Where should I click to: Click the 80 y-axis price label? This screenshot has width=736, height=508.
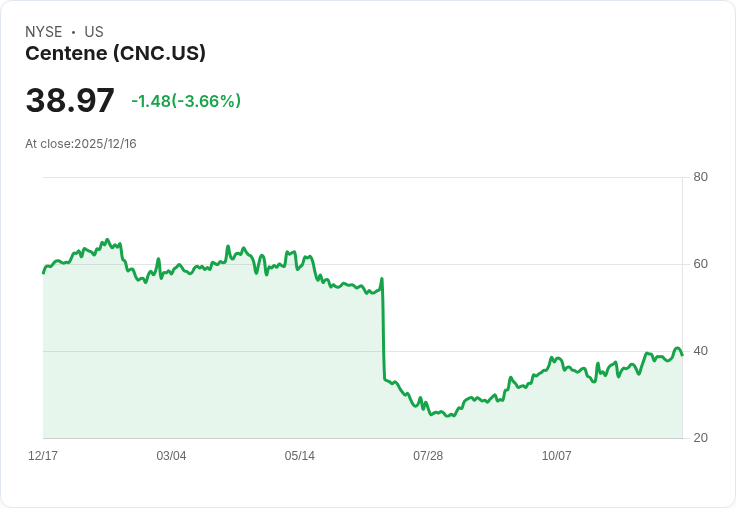(x=700, y=177)
